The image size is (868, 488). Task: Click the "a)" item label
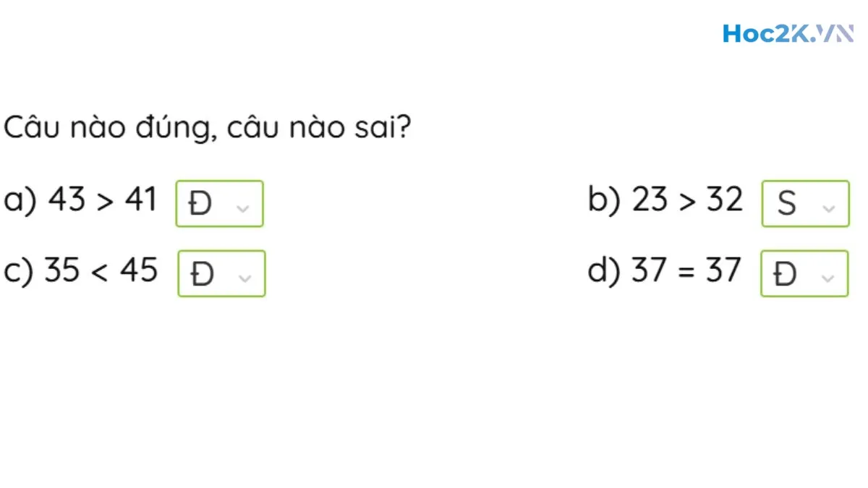(20, 200)
